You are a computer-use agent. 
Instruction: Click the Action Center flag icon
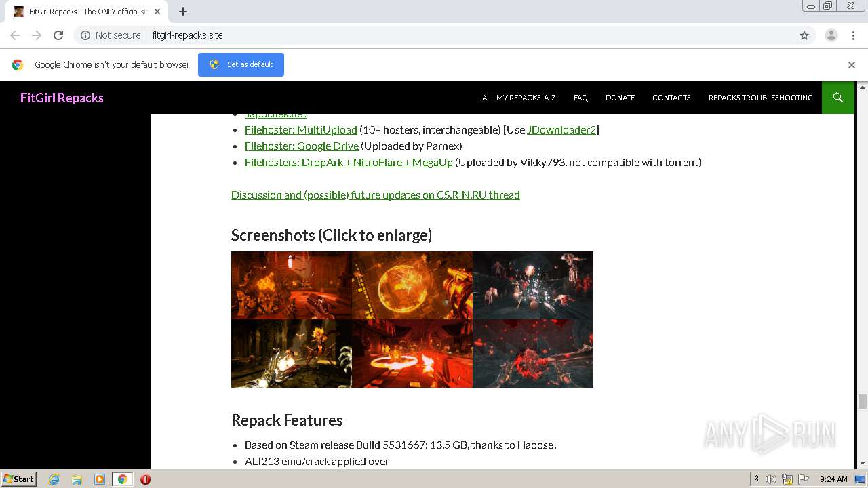pos(802,479)
